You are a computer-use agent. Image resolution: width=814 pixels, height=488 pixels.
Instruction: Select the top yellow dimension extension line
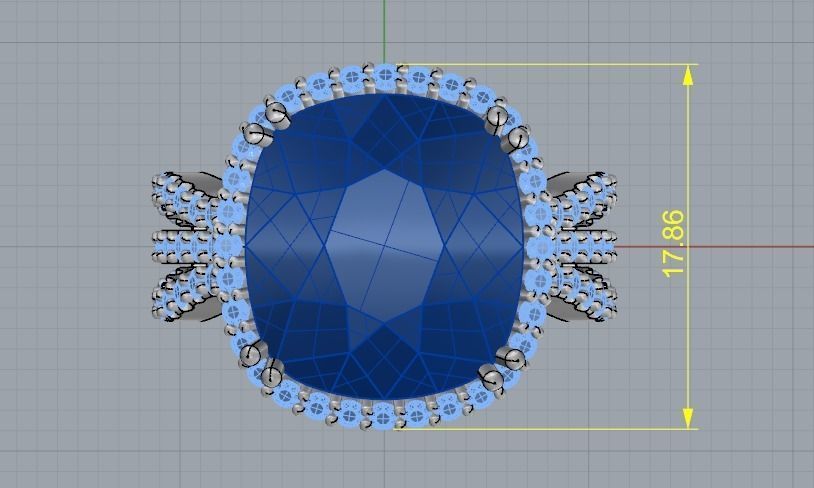(x=547, y=65)
